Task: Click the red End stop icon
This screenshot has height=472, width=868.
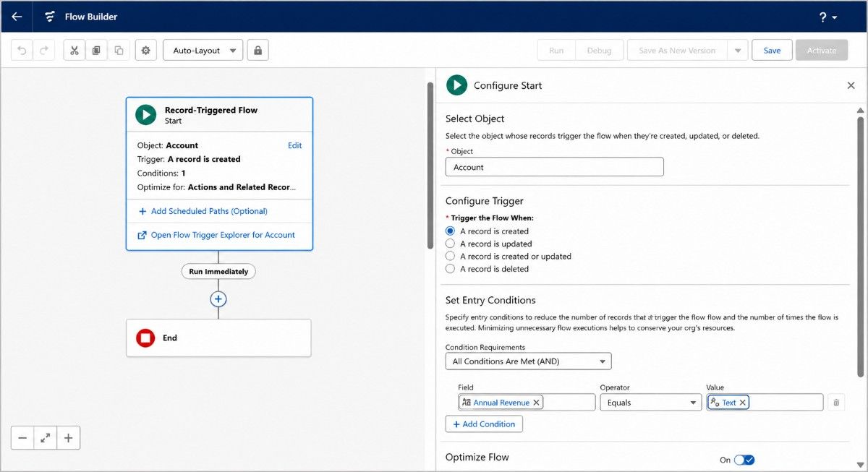Action: coord(145,338)
